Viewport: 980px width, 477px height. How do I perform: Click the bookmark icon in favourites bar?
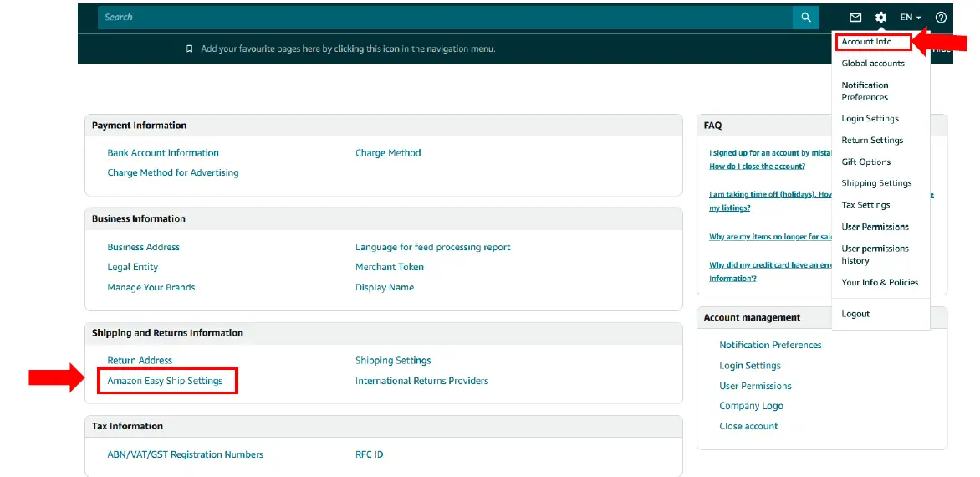click(190, 49)
